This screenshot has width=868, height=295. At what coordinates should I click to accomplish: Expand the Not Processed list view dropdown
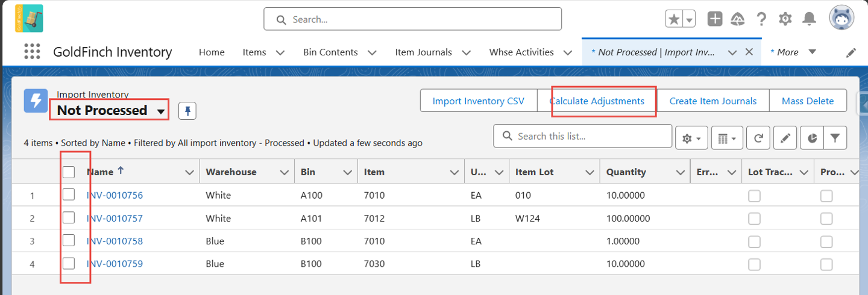161,112
